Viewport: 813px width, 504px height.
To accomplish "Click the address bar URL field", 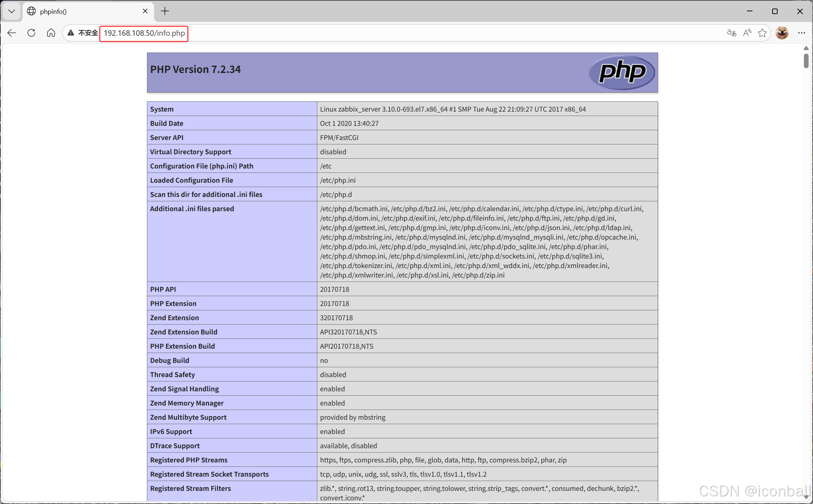I will 144,33.
